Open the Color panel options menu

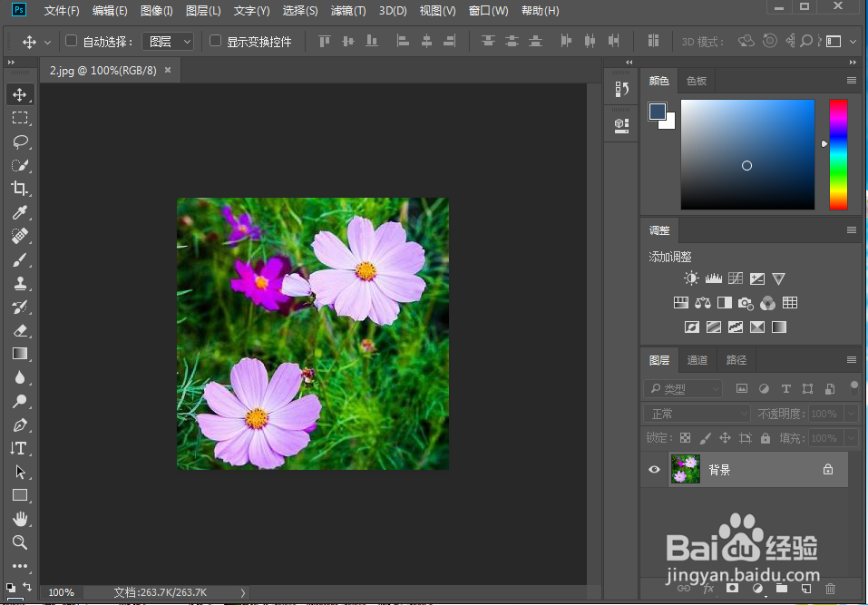[852, 81]
